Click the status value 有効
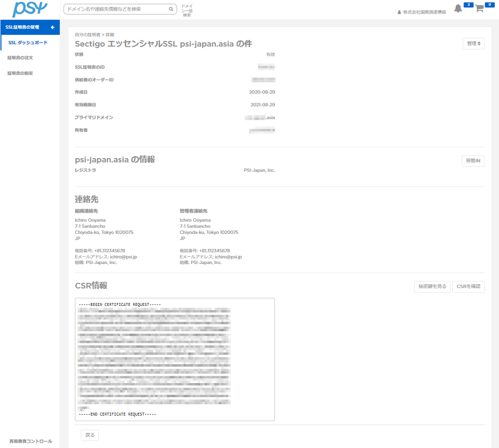The width and height of the screenshot is (499, 448). (x=270, y=54)
